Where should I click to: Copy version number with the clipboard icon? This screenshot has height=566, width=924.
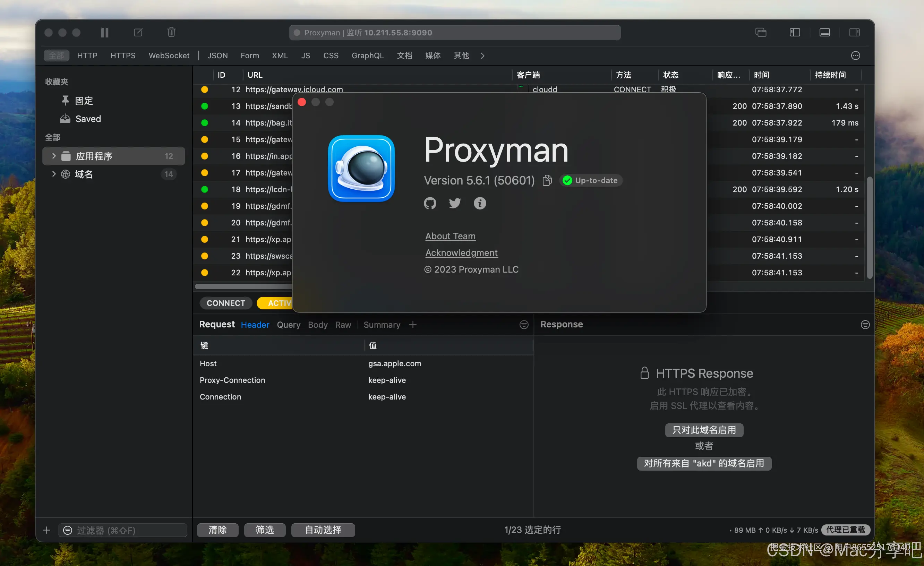click(547, 180)
